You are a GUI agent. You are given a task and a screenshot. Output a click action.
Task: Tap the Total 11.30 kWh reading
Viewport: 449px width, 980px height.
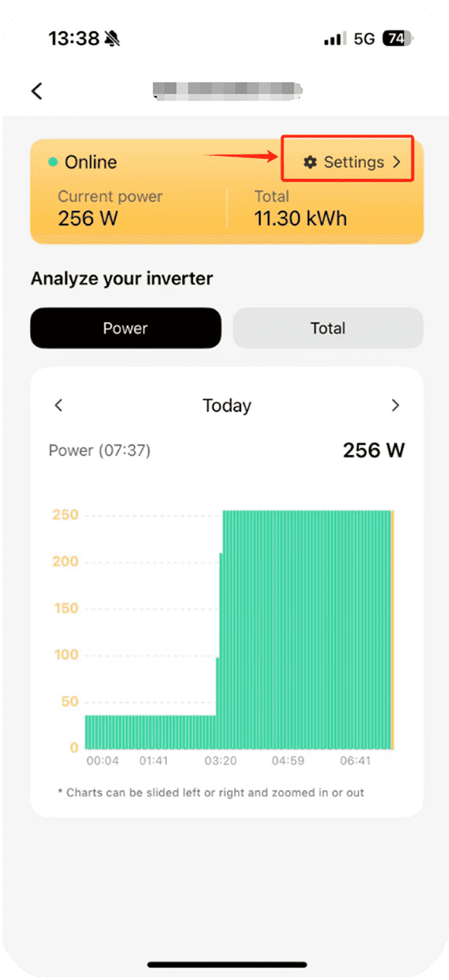pyautogui.click(x=300, y=218)
